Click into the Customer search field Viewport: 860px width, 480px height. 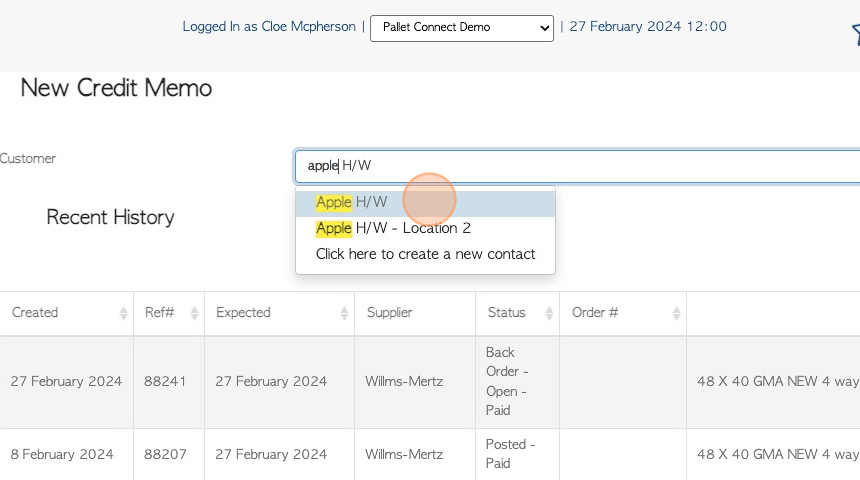577,166
